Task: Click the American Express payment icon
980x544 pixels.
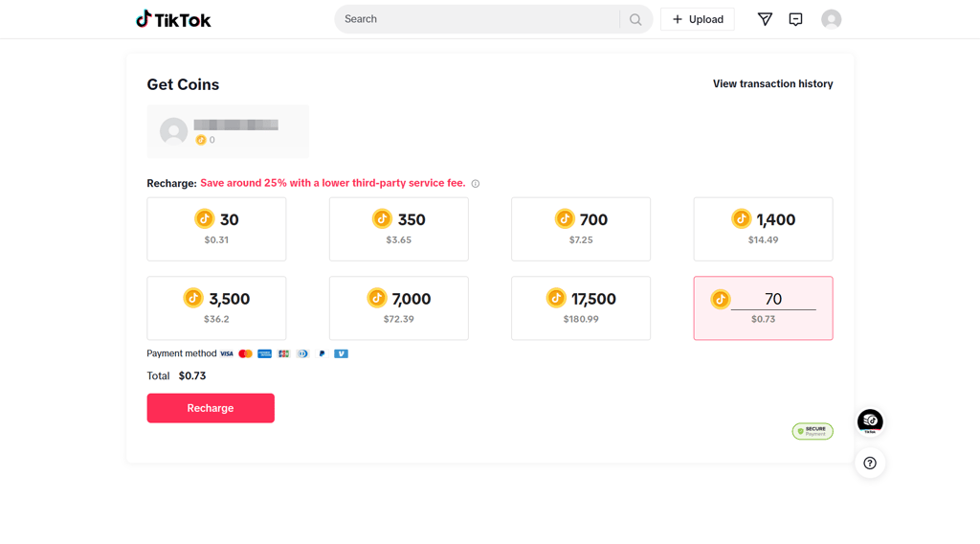Action: pyautogui.click(x=264, y=354)
